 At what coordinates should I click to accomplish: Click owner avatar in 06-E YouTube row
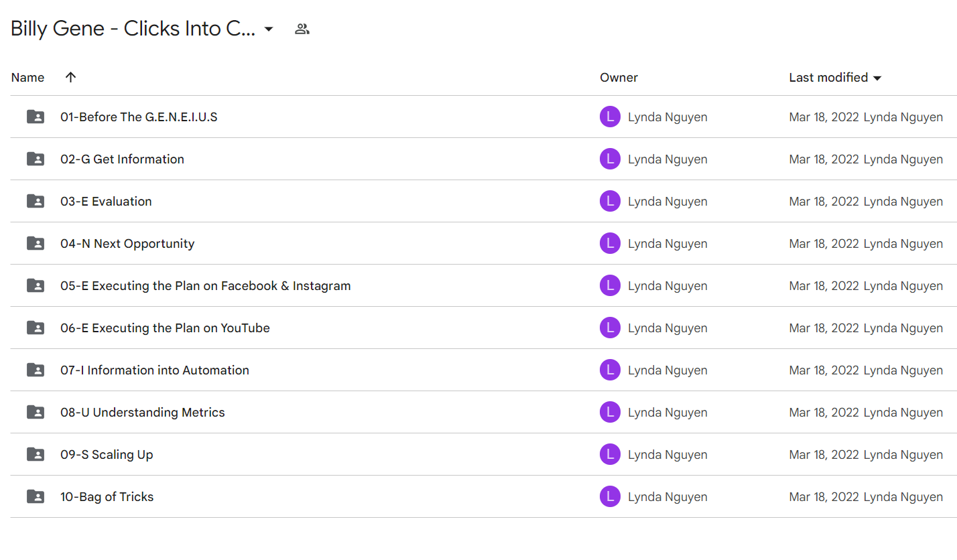point(610,328)
